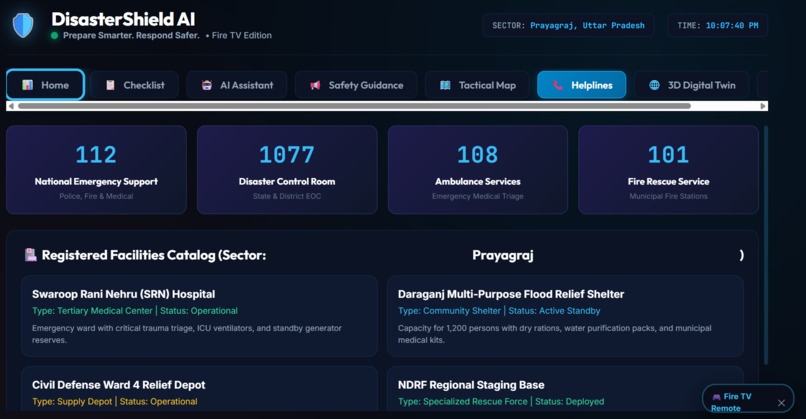Click the 'Capacity for 1,200 persons' shelter description
806x419 pixels.
coord(555,334)
